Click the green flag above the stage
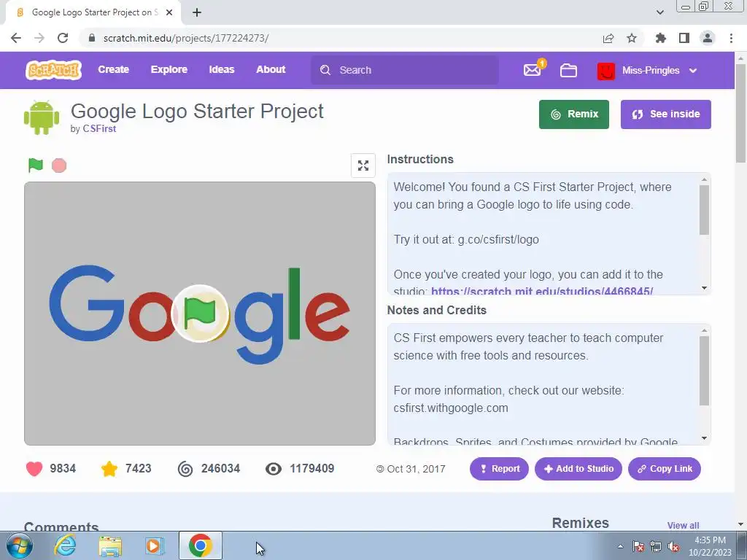 (x=36, y=166)
